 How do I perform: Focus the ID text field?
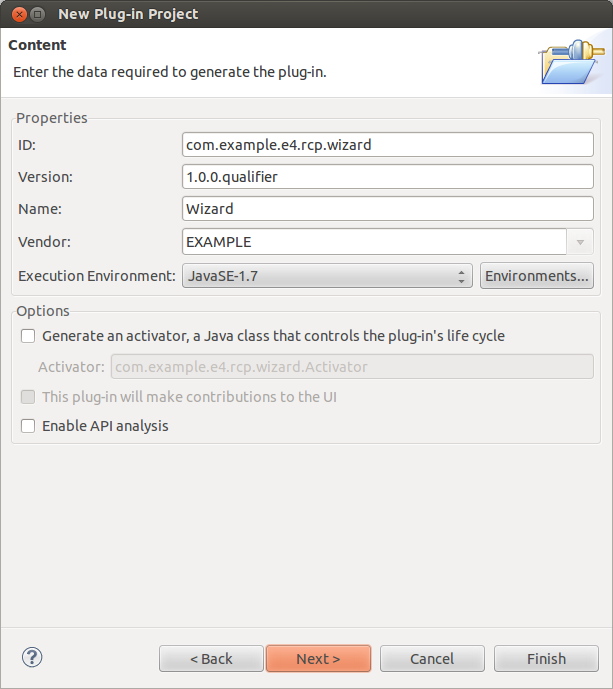[x=388, y=145]
